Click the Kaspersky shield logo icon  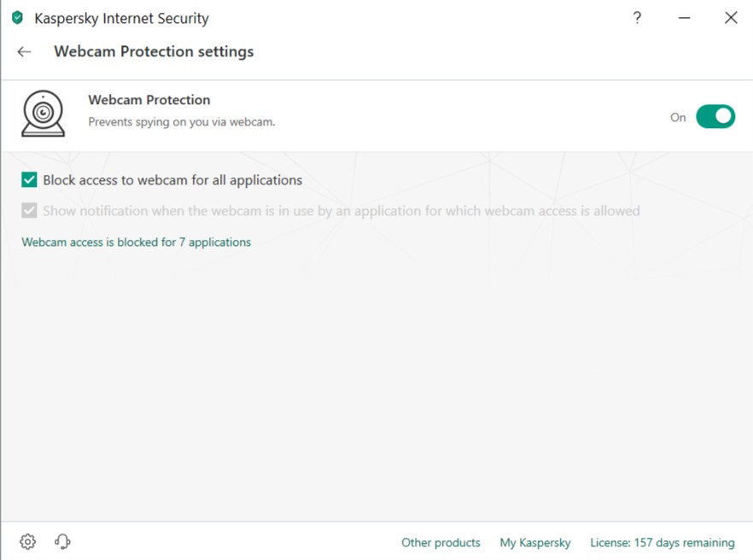17,18
